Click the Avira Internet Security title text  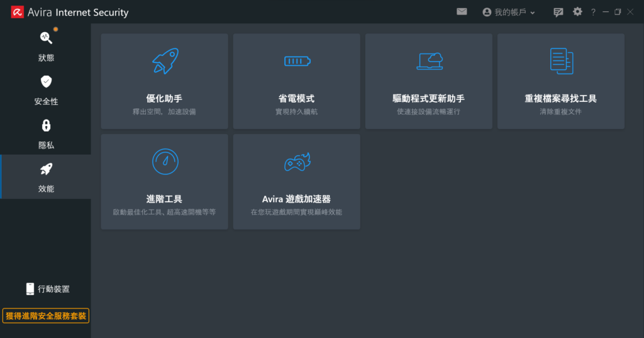[x=78, y=13]
